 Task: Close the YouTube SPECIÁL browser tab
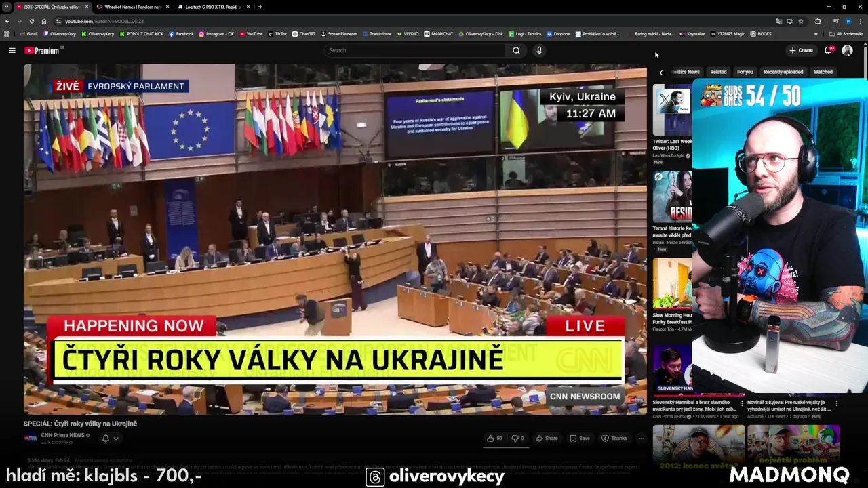[x=87, y=7]
